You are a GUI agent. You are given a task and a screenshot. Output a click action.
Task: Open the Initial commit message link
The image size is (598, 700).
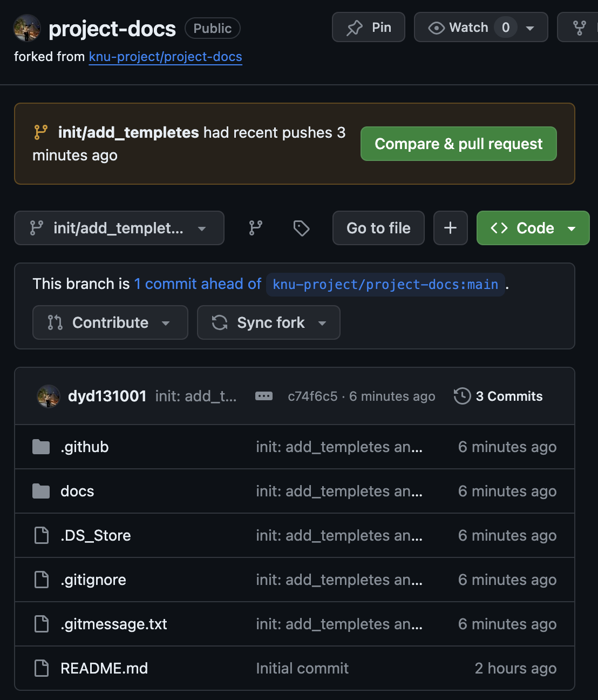pyautogui.click(x=302, y=668)
